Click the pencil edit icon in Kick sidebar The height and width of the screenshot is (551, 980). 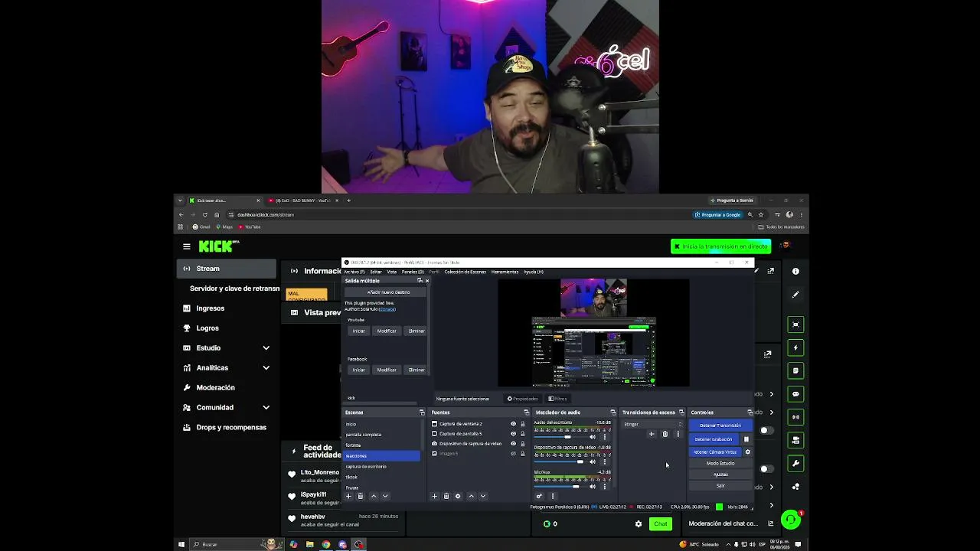pos(795,295)
